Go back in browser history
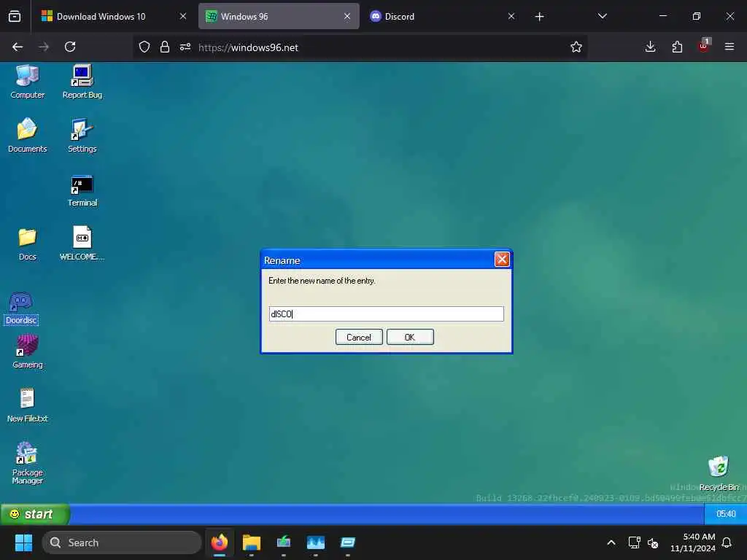 click(x=18, y=47)
